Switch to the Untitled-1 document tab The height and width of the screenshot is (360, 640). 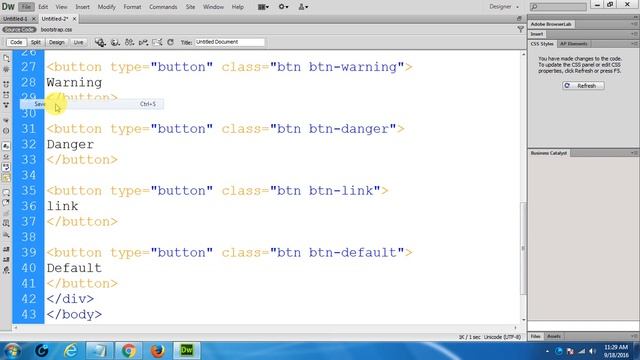(16, 19)
